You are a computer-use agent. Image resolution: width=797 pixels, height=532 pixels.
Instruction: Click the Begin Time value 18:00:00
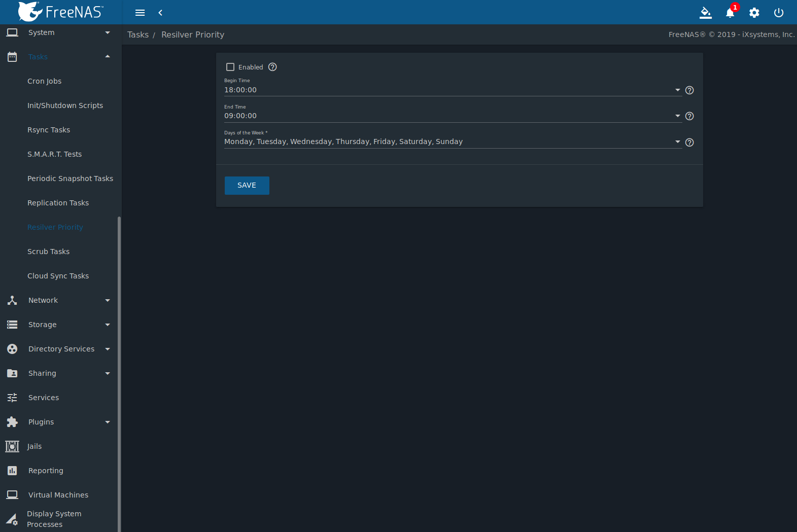(240, 90)
